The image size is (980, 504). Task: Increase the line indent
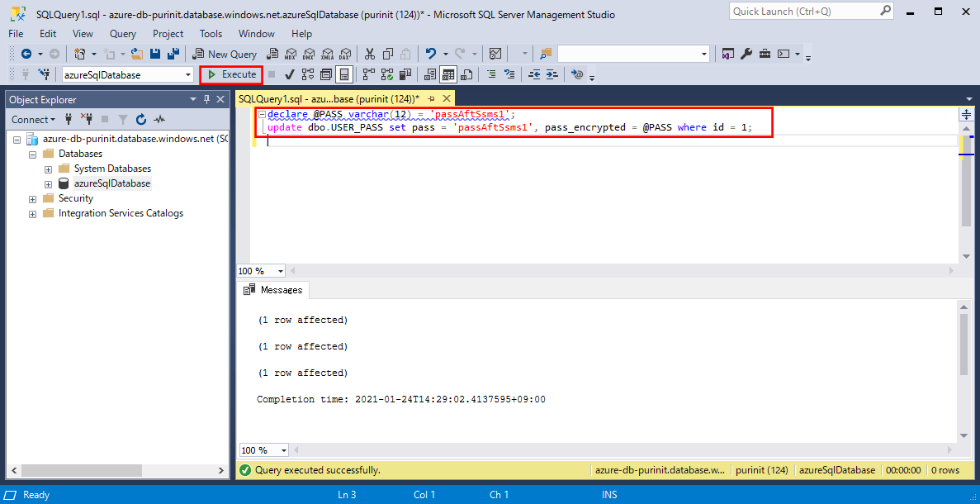[552, 74]
